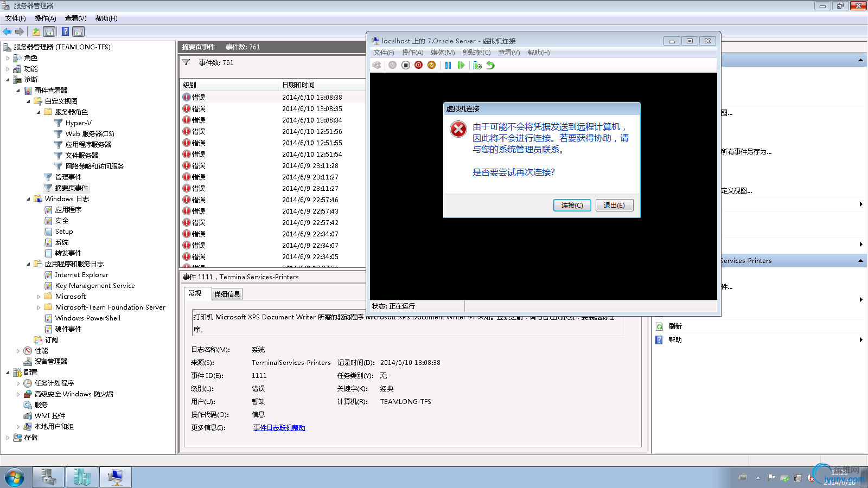Open 文件(F) menu in Server Manager

coord(16,18)
